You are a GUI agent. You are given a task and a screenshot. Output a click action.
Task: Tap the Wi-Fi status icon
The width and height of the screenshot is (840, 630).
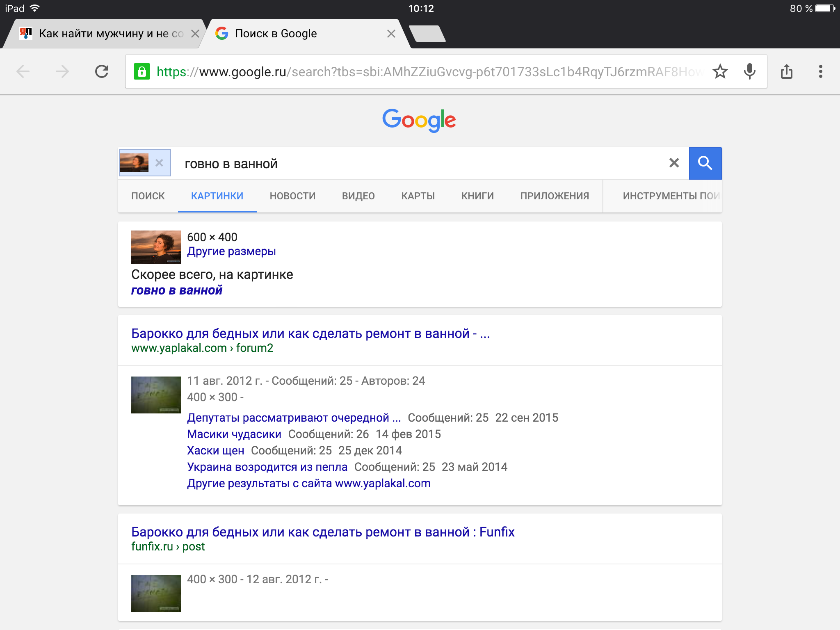pyautogui.click(x=35, y=8)
